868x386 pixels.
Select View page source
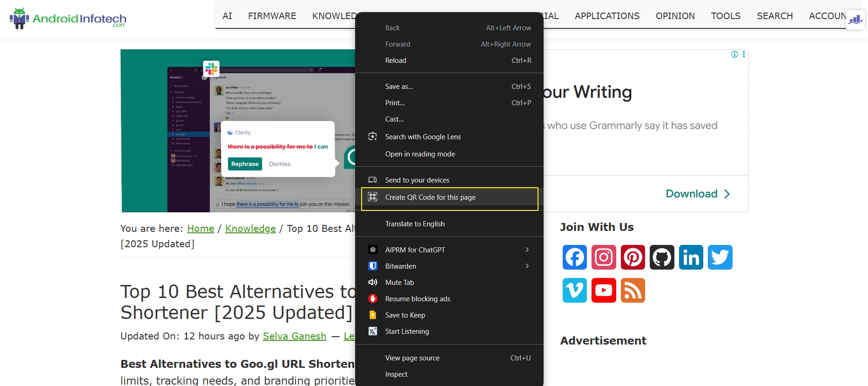click(x=449, y=358)
